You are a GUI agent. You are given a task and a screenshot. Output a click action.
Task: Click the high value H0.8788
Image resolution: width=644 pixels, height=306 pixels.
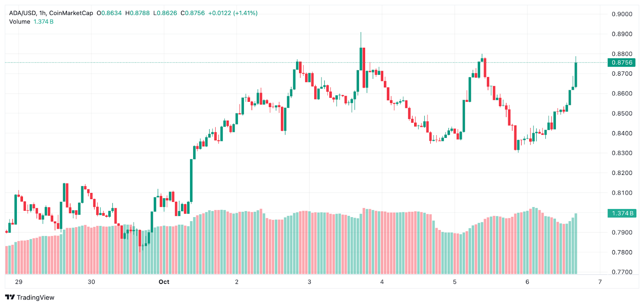click(137, 13)
